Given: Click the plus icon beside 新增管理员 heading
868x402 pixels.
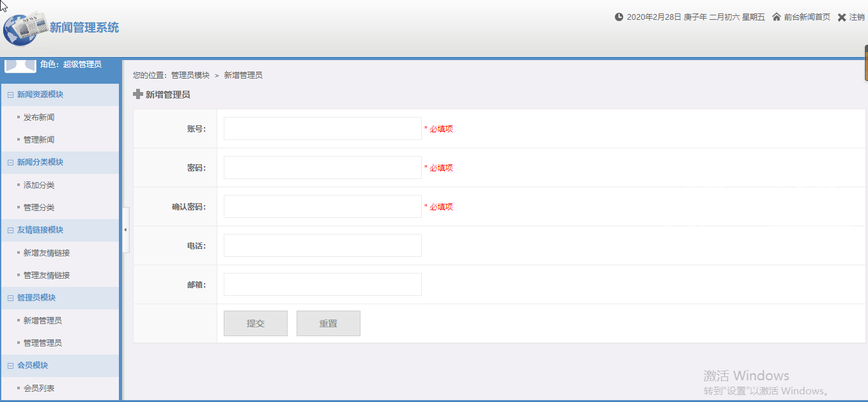Looking at the screenshot, I should click(x=138, y=95).
